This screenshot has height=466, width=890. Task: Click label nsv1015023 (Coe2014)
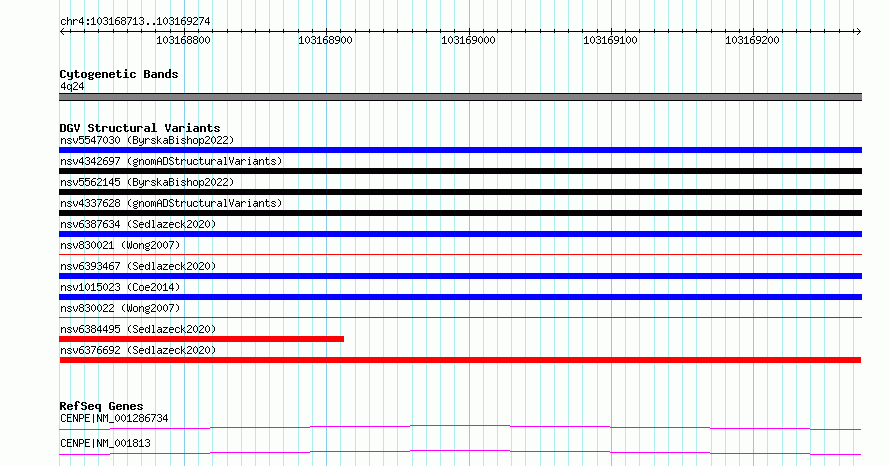point(120,287)
